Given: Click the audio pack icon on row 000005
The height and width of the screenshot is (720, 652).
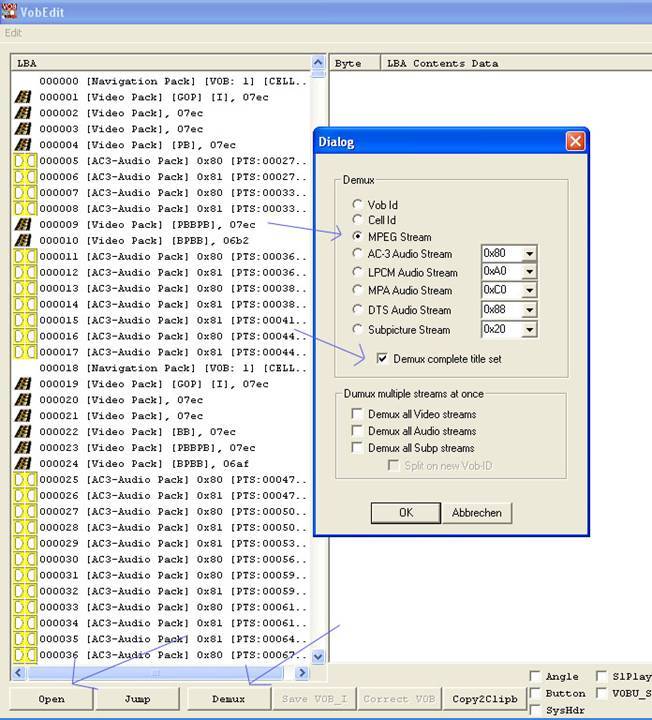Looking at the screenshot, I should click(25, 161).
